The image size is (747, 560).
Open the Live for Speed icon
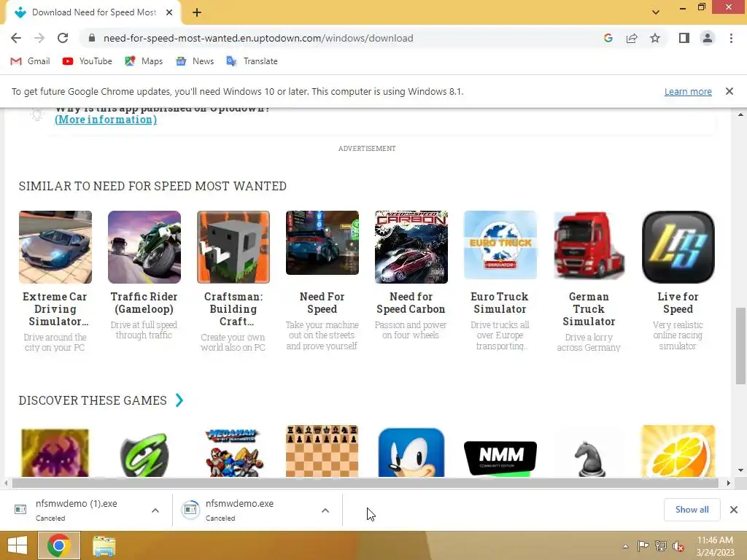pyautogui.click(x=678, y=247)
